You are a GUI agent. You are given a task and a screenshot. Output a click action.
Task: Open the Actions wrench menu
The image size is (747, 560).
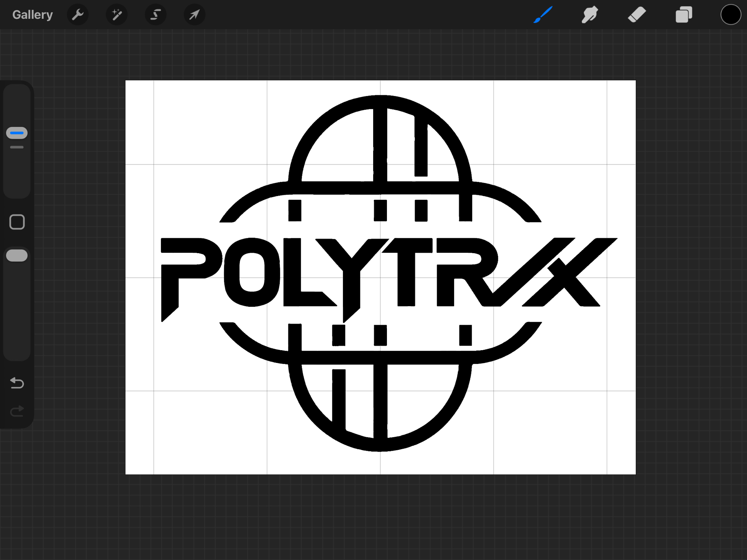coord(78,15)
